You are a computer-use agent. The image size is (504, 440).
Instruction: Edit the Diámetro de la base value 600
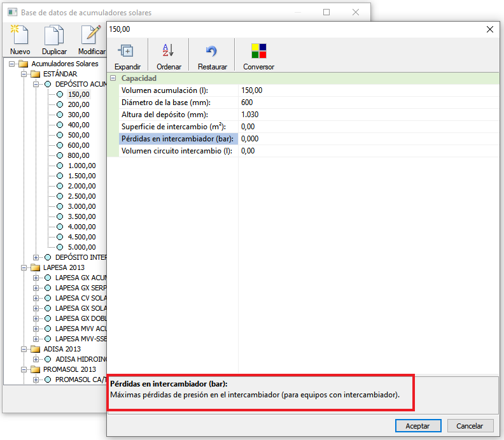368,103
